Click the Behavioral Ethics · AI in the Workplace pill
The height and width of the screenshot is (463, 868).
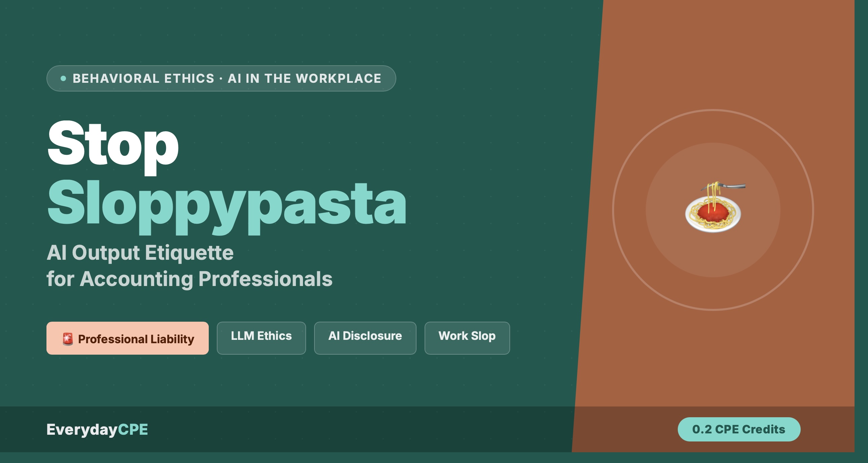click(221, 78)
